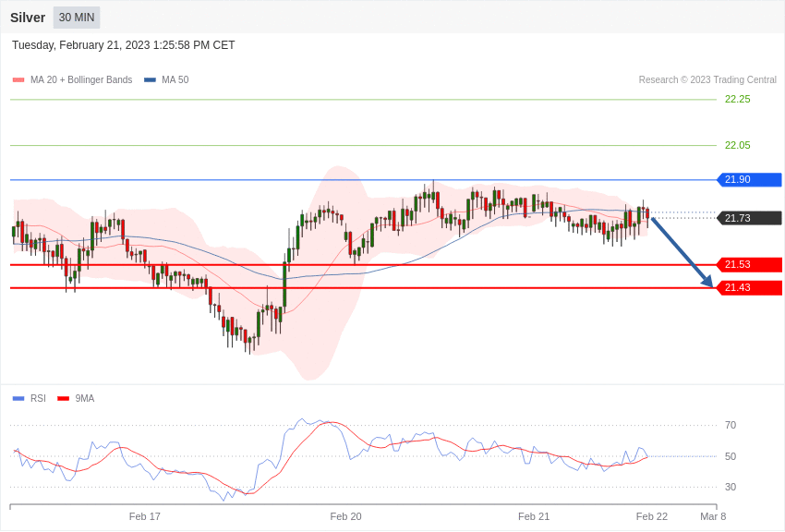Click the red 21.53 support price tag

pos(750,264)
